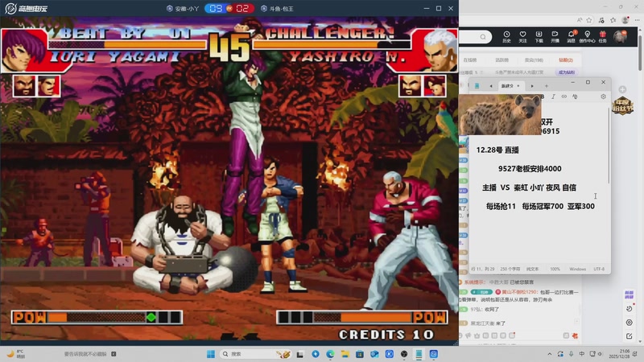
Task: Switch to the active ranking tab
Action: click(x=502, y=60)
